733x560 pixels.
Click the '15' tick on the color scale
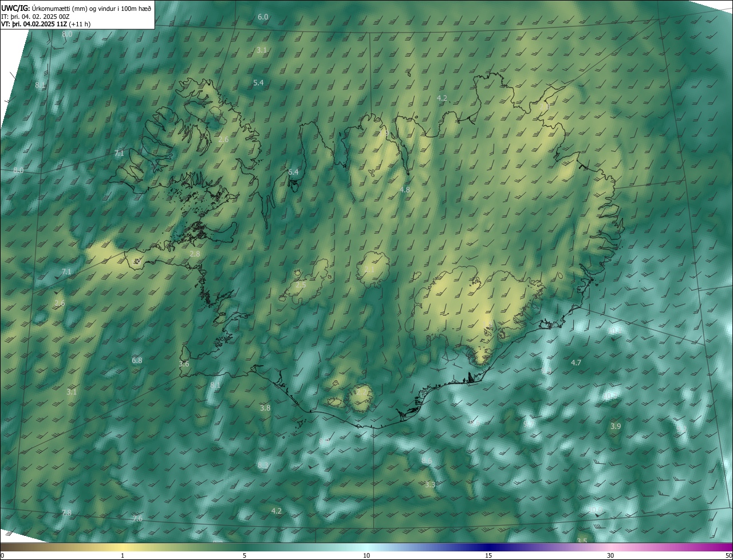[488, 555]
